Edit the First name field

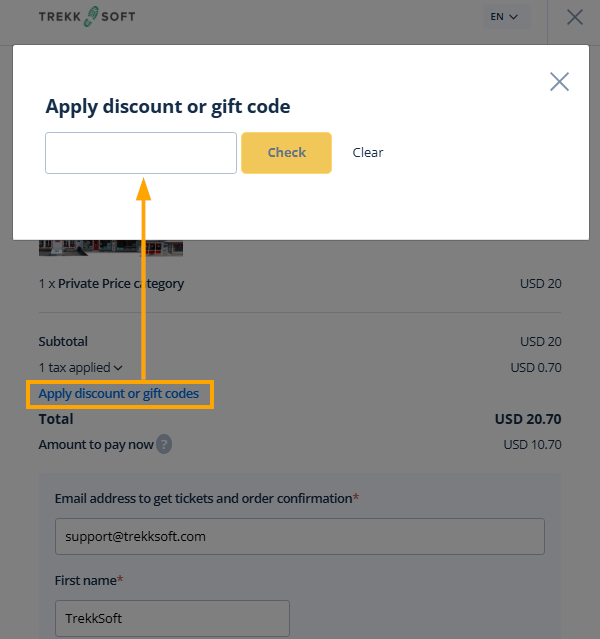click(x=172, y=618)
